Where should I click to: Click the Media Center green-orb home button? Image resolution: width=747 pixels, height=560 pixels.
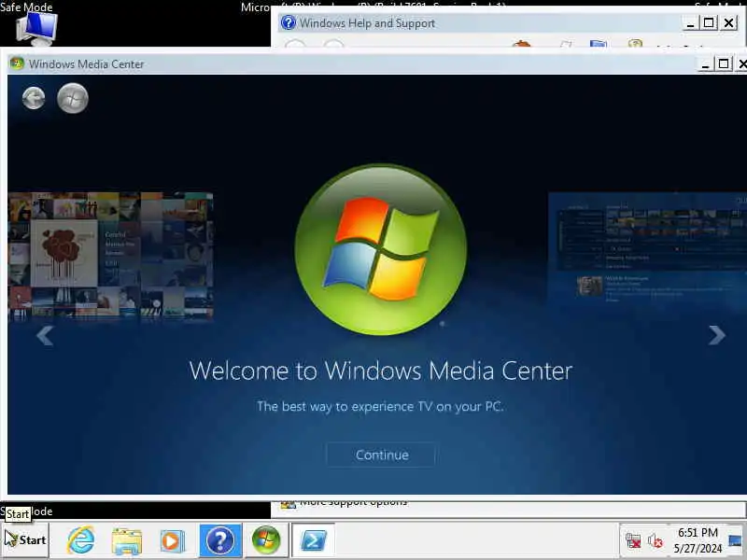[73, 98]
